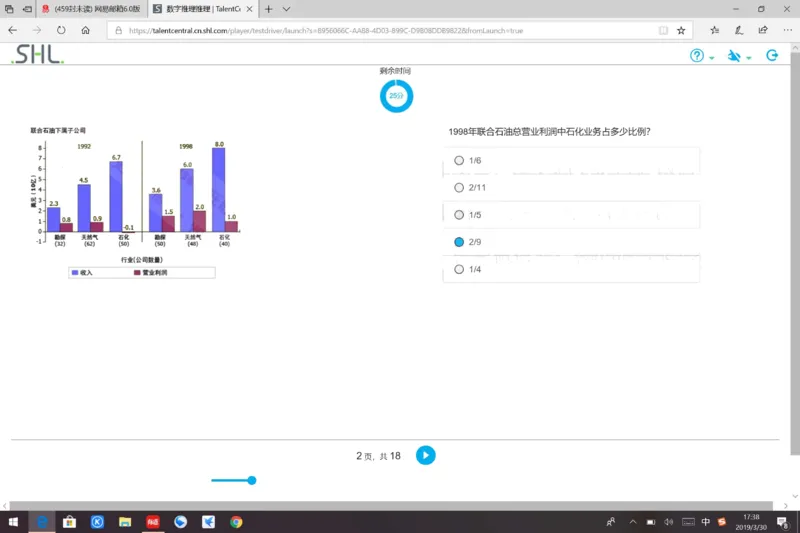The image size is (800, 533).
Task: Open the red Youdao app in taskbar
Action: point(153,522)
